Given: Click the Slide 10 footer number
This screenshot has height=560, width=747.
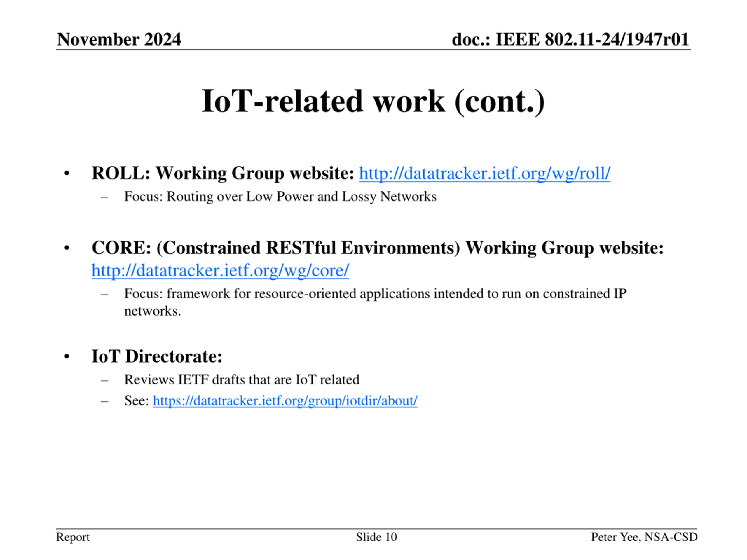Looking at the screenshot, I should (x=376, y=537).
